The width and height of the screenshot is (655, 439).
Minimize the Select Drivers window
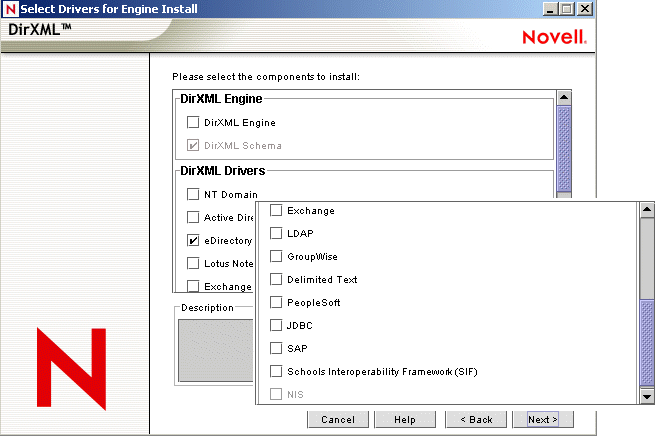click(550, 9)
